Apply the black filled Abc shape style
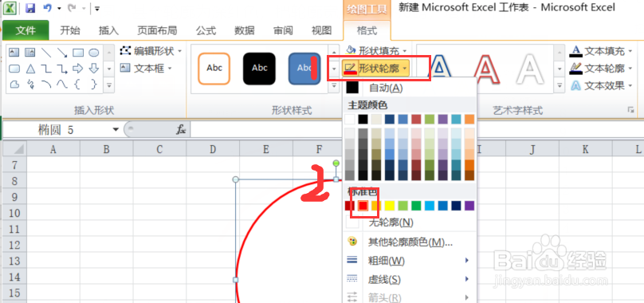 click(x=259, y=69)
